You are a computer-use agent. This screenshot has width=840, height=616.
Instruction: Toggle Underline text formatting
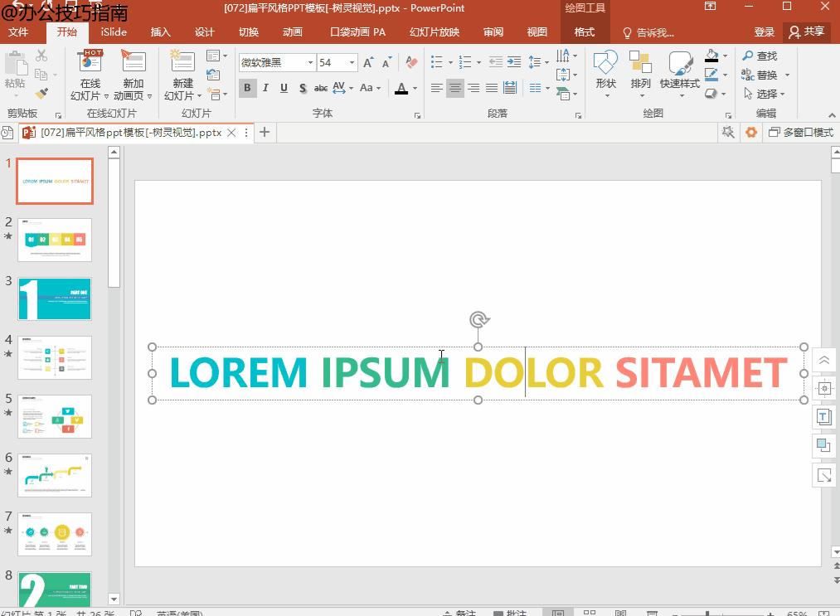(284, 88)
